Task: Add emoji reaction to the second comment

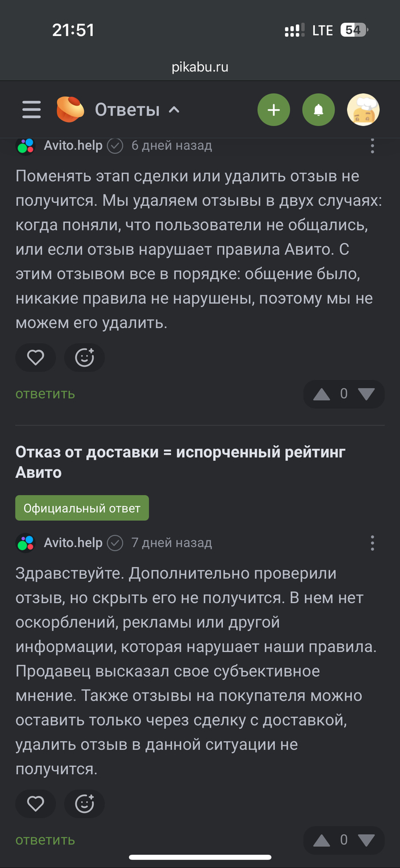Action: [x=85, y=804]
